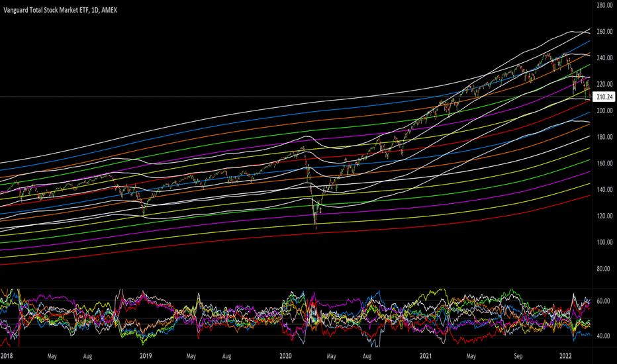Select the current price label 210.24
This screenshot has height=364, width=617.
click(x=604, y=97)
